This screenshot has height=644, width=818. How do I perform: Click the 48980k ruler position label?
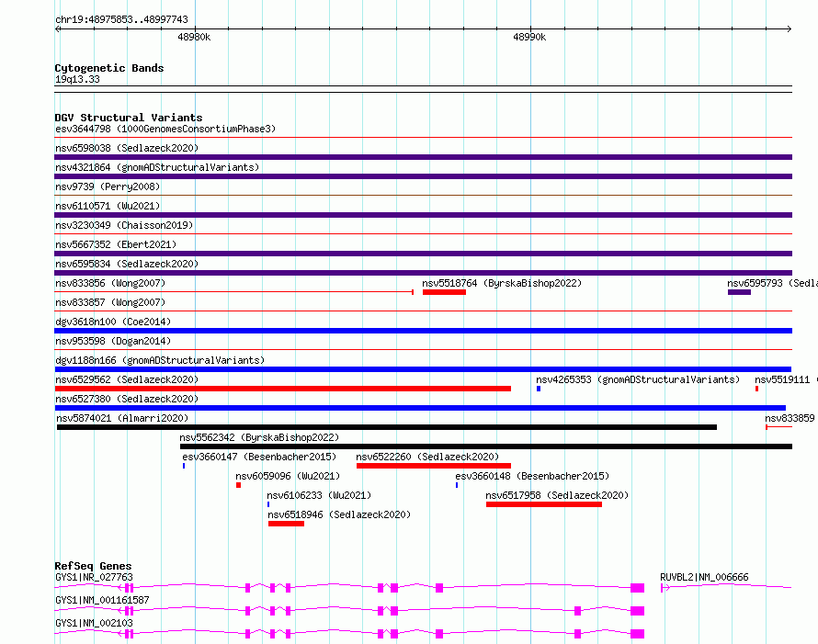click(x=194, y=37)
